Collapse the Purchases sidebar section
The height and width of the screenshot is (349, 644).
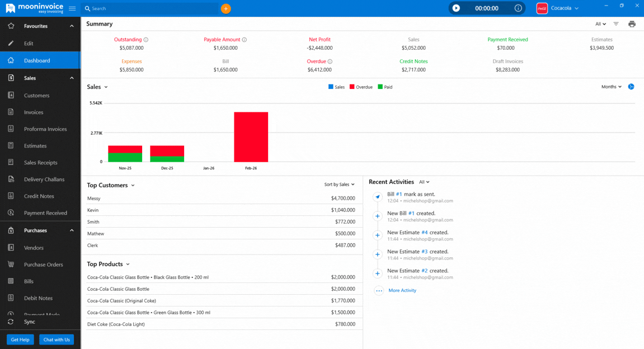coord(72,230)
